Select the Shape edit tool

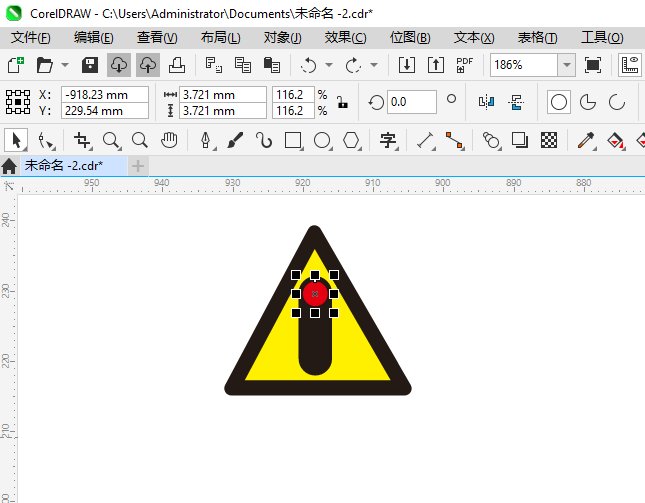click(45, 140)
